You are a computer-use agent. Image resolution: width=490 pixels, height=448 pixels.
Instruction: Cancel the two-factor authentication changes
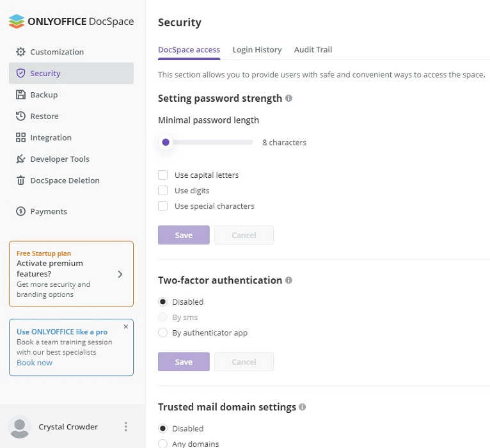[244, 362]
